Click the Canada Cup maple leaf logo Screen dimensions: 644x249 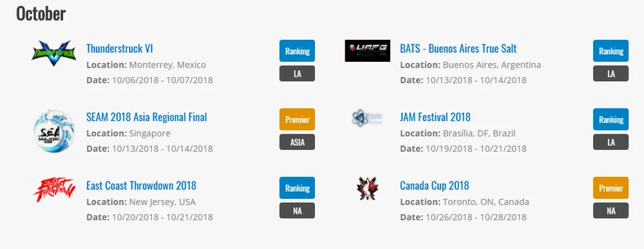coord(367,189)
